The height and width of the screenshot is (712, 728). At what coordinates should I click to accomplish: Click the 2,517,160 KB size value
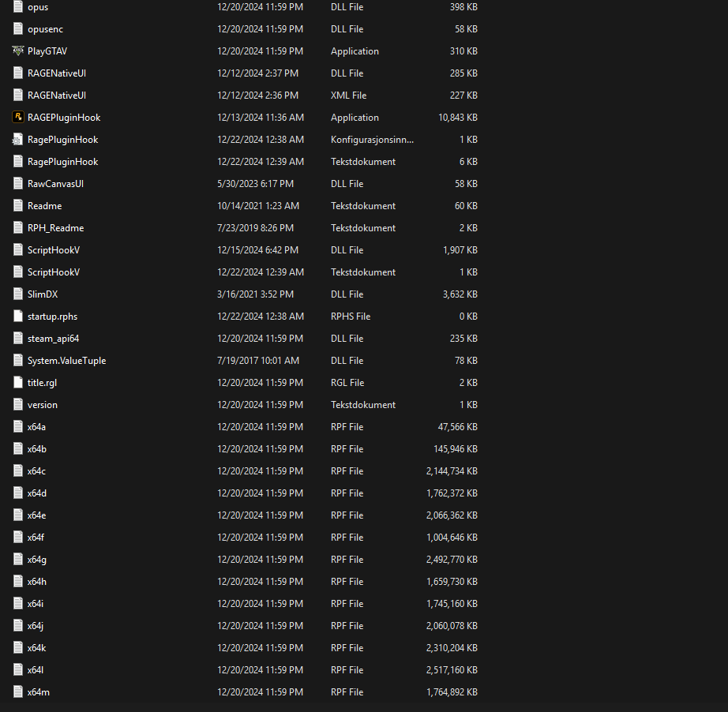(x=452, y=670)
